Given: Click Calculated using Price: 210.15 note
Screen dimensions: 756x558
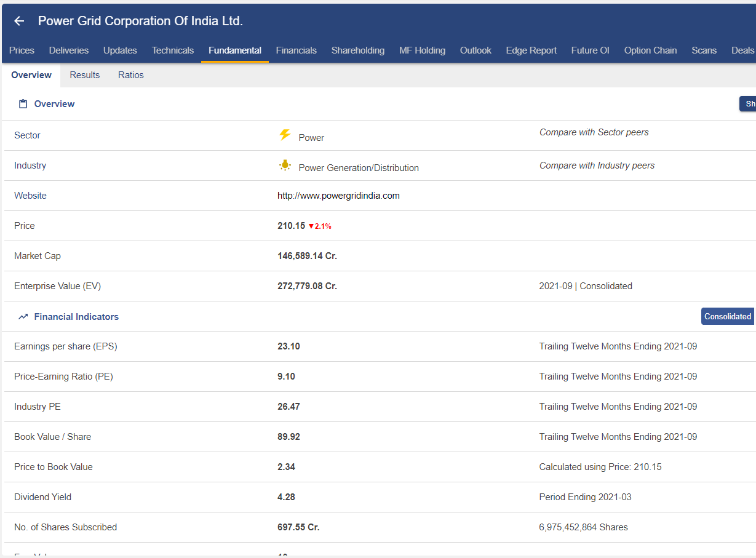Looking at the screenshot, I should coord(600,467).
